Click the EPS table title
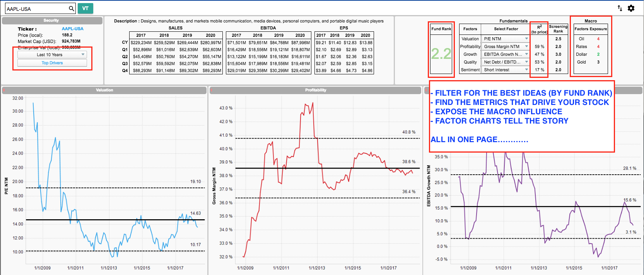This screenshot has width=644, height=275. 344,28
